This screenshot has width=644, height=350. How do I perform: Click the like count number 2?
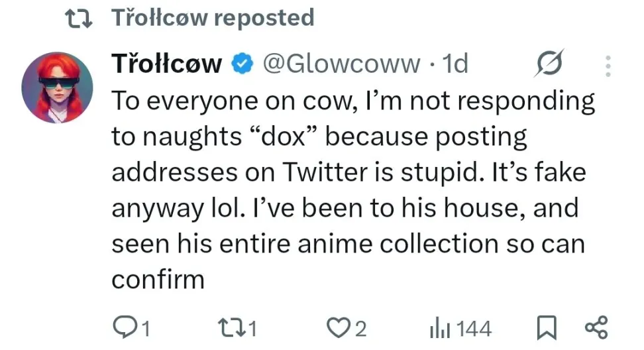pos(360,328)
